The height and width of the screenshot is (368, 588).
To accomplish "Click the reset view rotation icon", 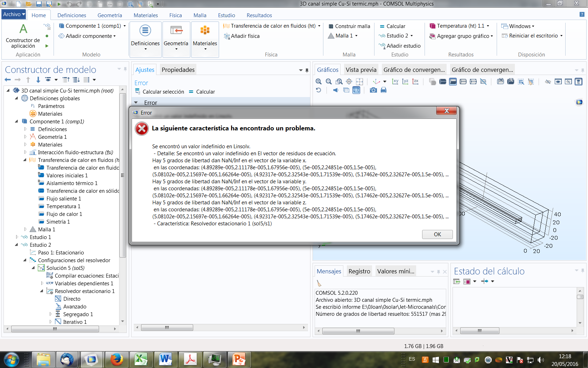I will tap(318, 90).
